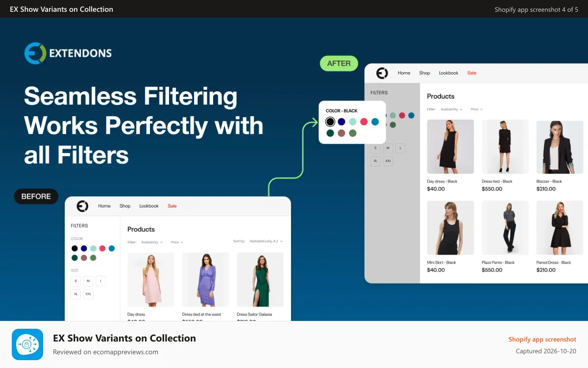Viewport: 588px width, 368px height.
Task: Open Home in the Before window menu
Action: (104, 206)
